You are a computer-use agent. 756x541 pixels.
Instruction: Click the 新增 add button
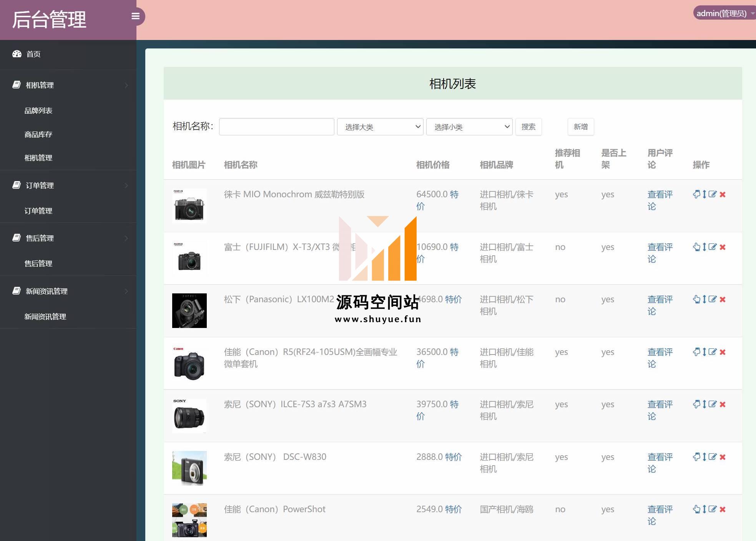(x=581, y=127)
